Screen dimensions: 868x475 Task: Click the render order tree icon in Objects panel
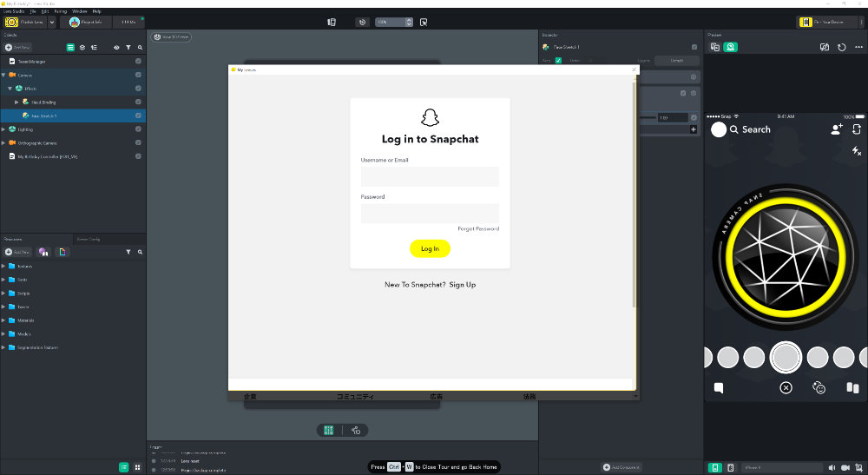tap(94, 48)
